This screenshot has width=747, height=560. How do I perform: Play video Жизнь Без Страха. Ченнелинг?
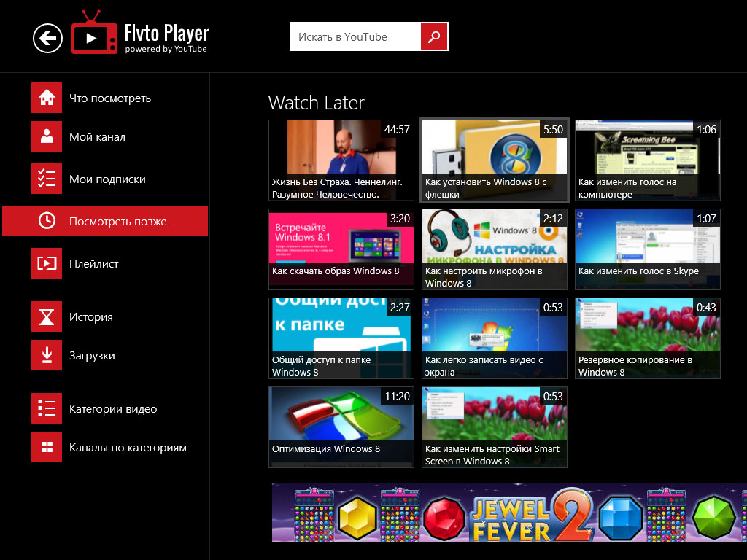pos(341,160)
